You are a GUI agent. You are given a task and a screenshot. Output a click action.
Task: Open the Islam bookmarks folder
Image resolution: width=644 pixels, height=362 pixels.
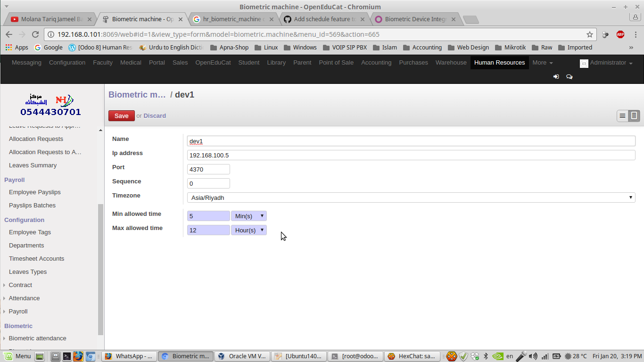point(385,47)
